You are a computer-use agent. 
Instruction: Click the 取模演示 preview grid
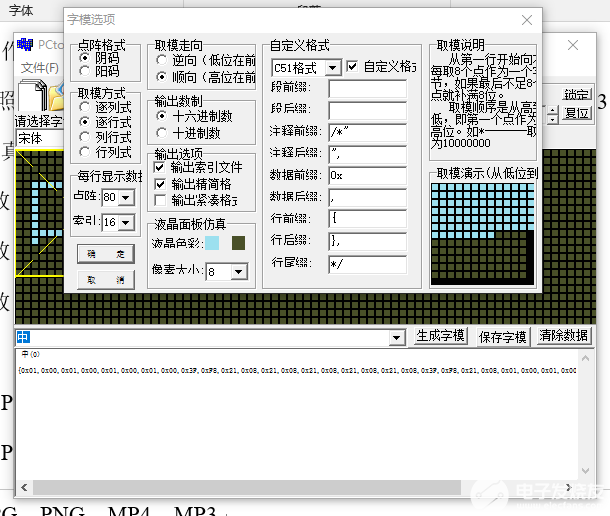pos(482,234)
